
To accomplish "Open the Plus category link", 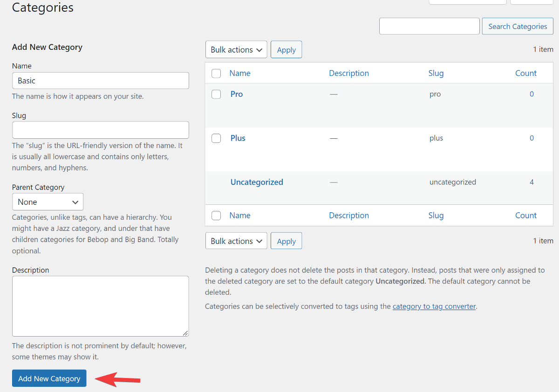I will pos(238,138).
